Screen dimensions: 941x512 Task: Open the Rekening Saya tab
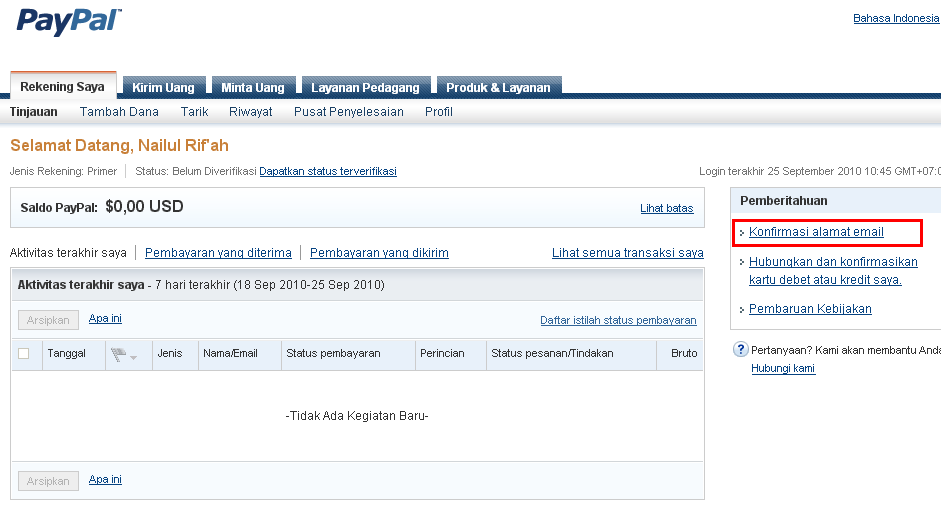point(62,86)
